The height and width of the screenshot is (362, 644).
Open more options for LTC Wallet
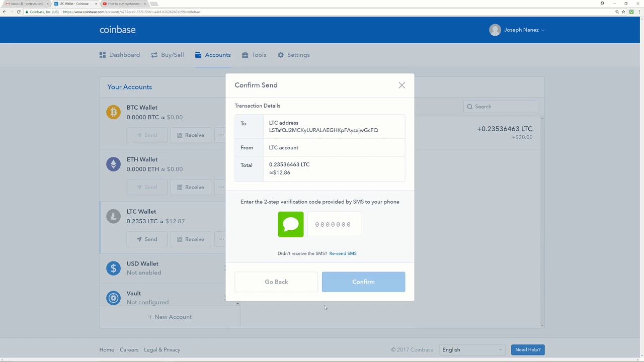coord(220,239)
